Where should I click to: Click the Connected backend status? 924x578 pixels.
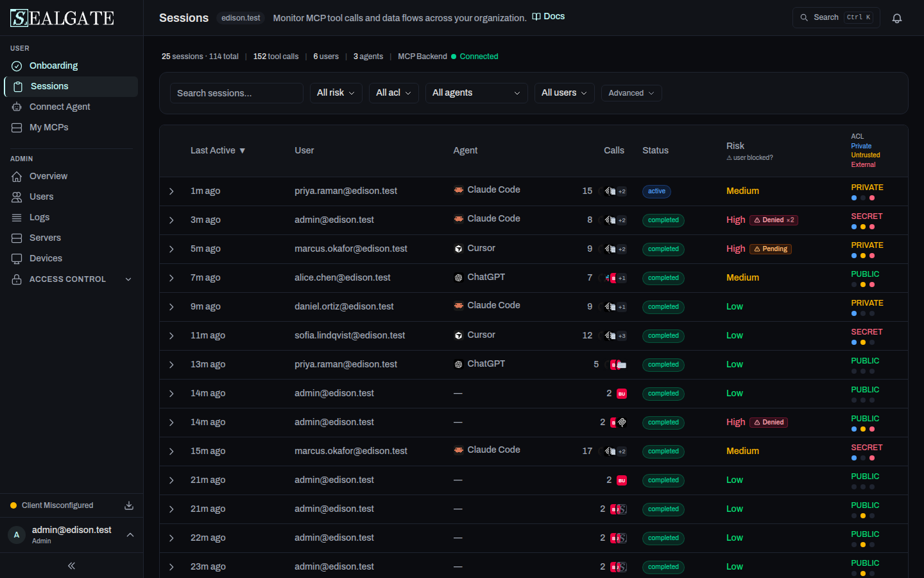[475, 57]
